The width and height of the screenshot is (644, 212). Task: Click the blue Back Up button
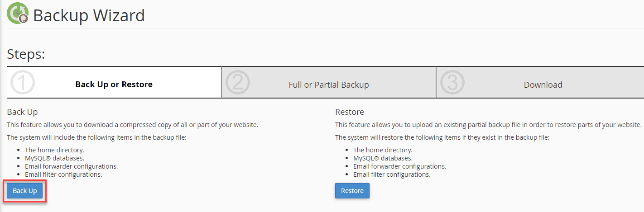(x=25, y=191)
